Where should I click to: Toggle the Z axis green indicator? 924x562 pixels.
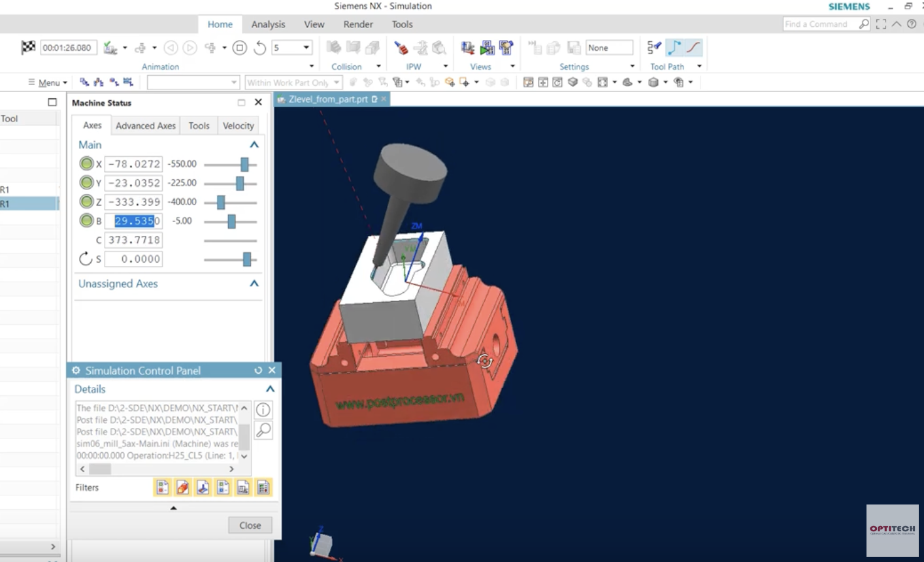[86, 202]
